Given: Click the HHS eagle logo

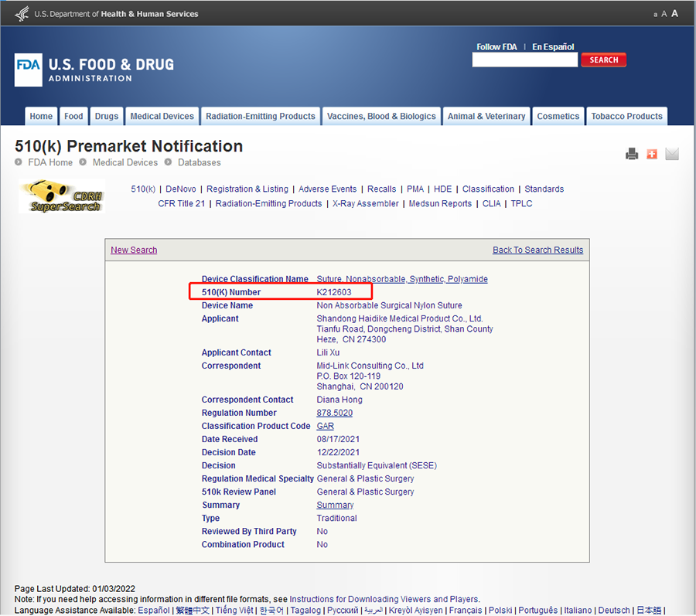Looking at the screenshot, I should point(22,14).
